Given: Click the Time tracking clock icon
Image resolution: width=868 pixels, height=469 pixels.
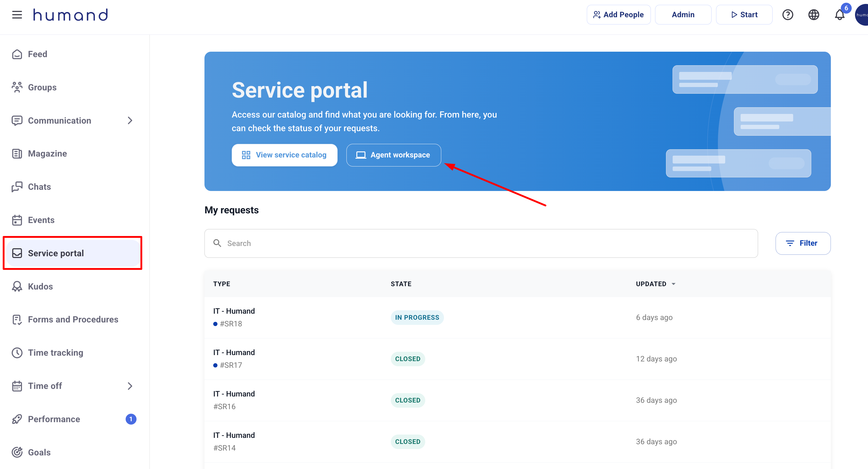Looking at the screenshot, I should point(17,353).
